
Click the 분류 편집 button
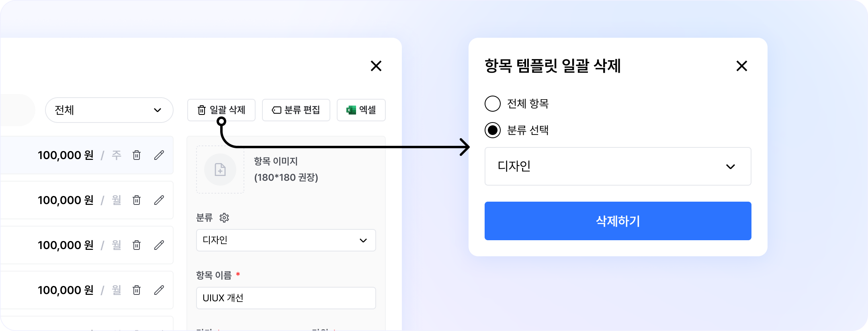296,110
